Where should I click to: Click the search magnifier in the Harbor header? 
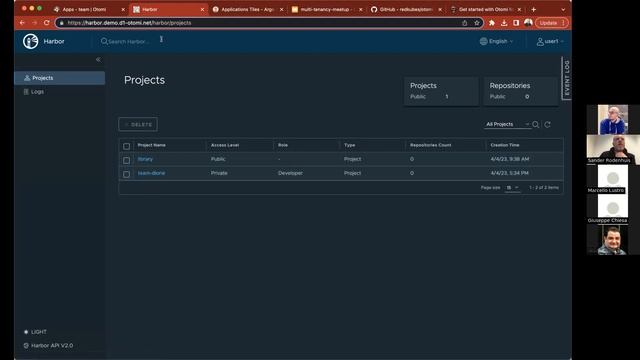click(104, 41)
